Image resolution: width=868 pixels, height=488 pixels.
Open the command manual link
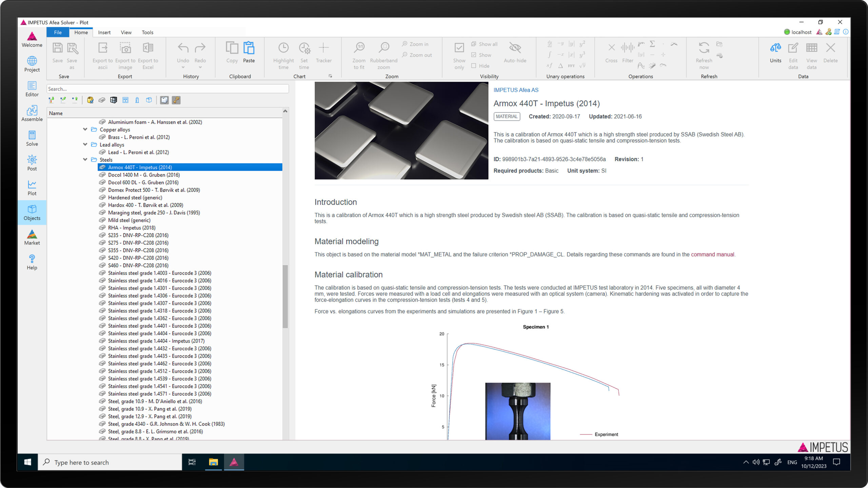(712, 255)
